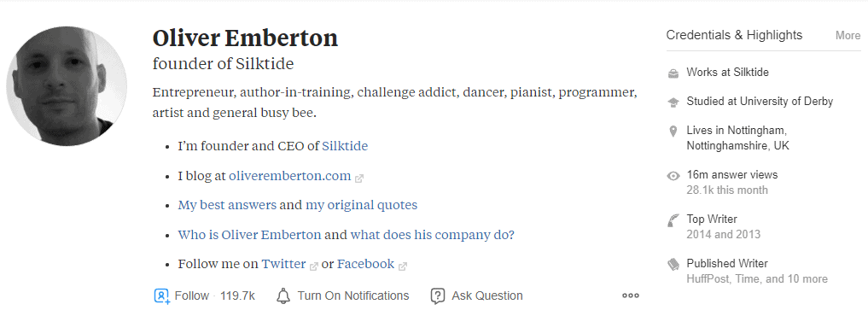This screenshot has width=868, height=316.
Task: Click the Follow person icon
Action: [161, 296]
